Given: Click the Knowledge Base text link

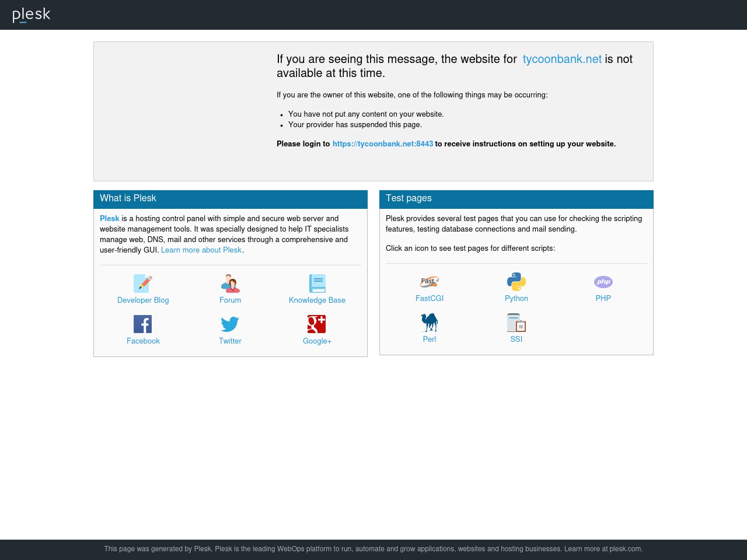Looking at the screenshot, I should [x=317, y=300].
